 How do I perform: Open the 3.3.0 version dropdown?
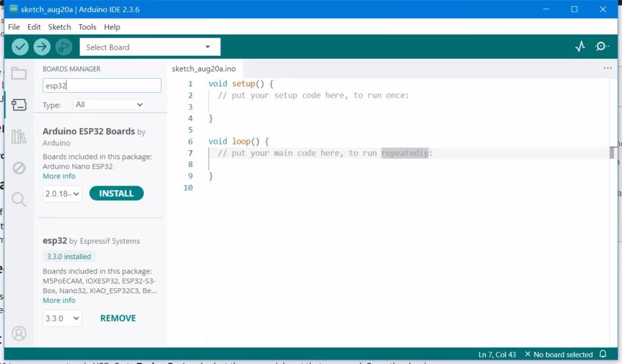click(x=63, y=318)
